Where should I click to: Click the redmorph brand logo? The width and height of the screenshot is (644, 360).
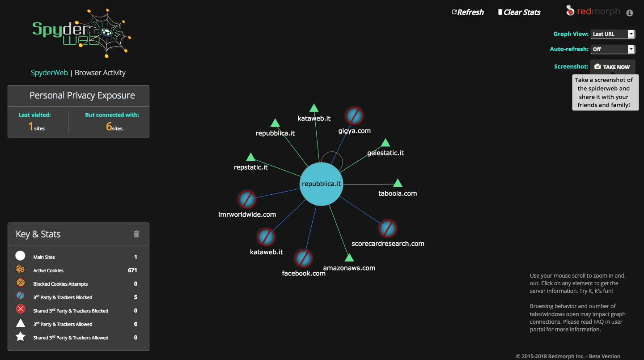tap(593, 11)
